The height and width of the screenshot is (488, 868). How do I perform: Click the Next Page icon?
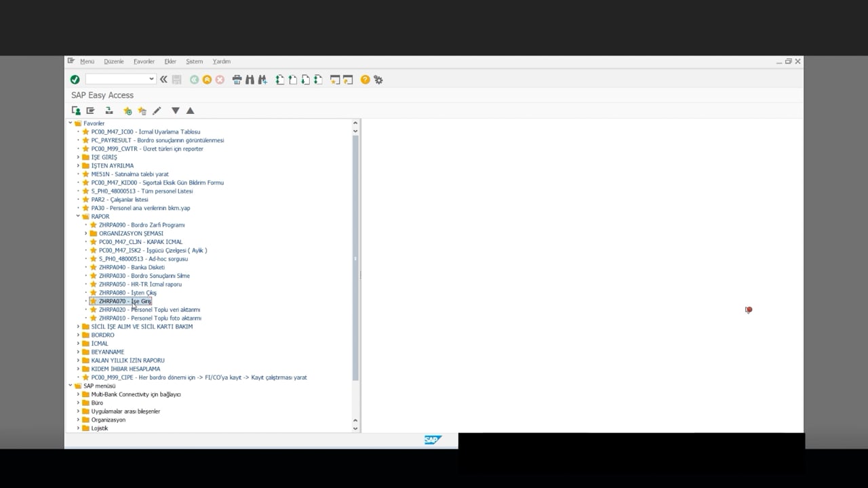(306, 79)
